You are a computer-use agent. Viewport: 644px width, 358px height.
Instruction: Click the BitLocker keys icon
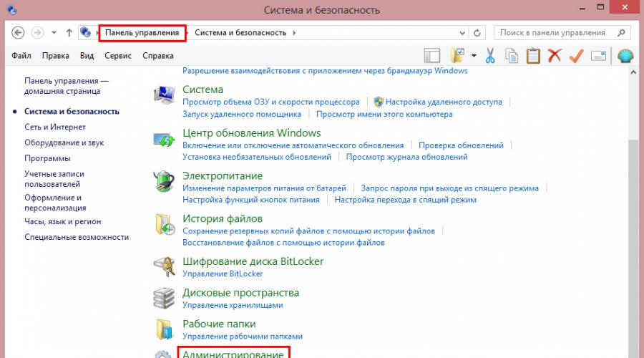(164, 267)
